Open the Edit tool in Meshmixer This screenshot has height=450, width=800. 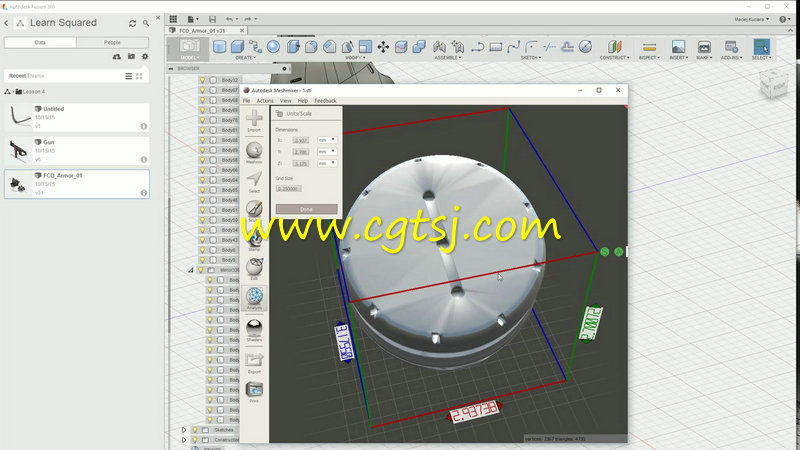point(254,269)
